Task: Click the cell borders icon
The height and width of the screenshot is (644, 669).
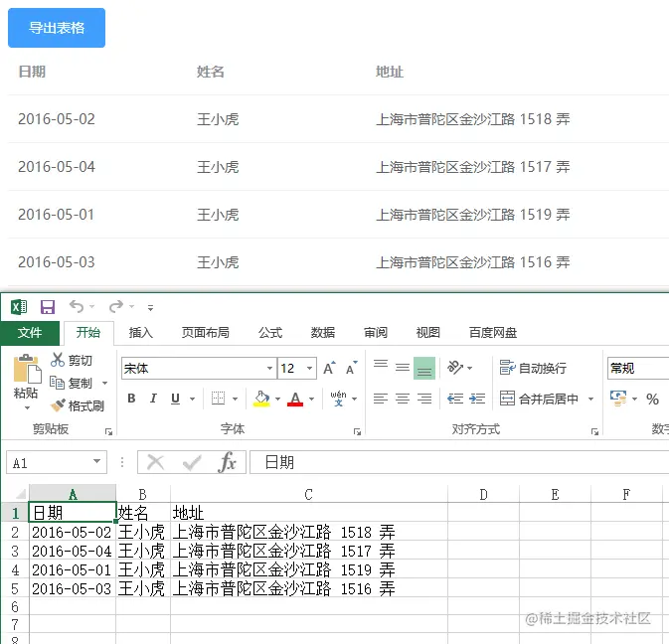Action: (x=218, y=399)
